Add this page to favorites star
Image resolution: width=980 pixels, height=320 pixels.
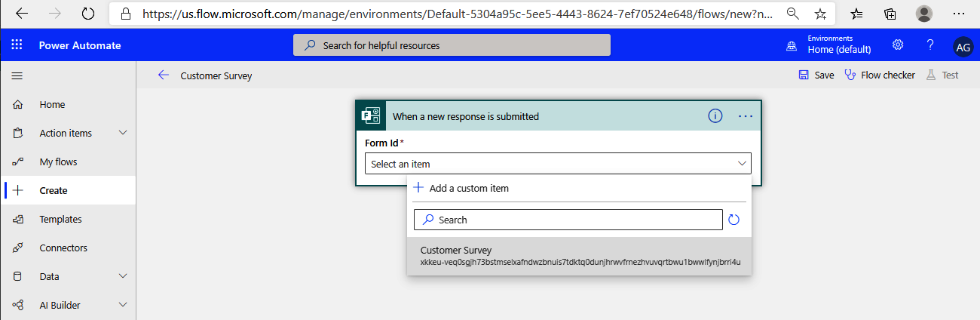820,14
